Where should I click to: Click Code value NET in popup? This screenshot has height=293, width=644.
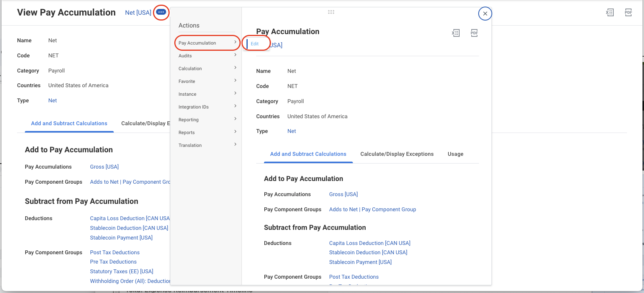(292, 86)
